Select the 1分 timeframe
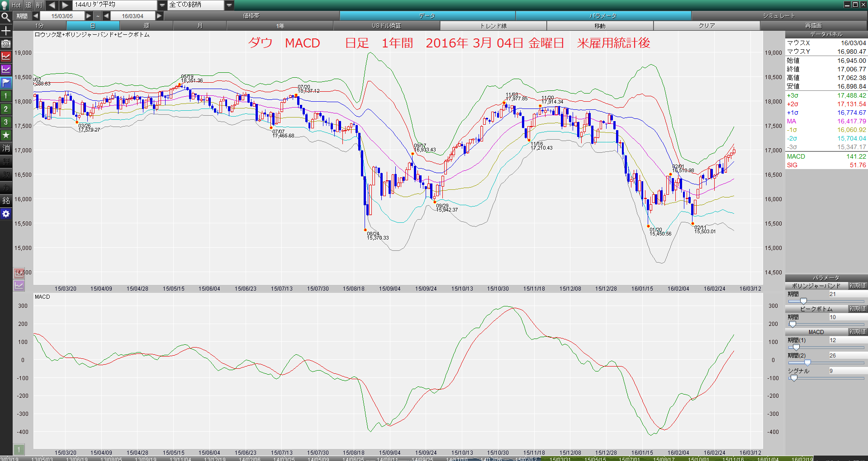 coord(40,26)
